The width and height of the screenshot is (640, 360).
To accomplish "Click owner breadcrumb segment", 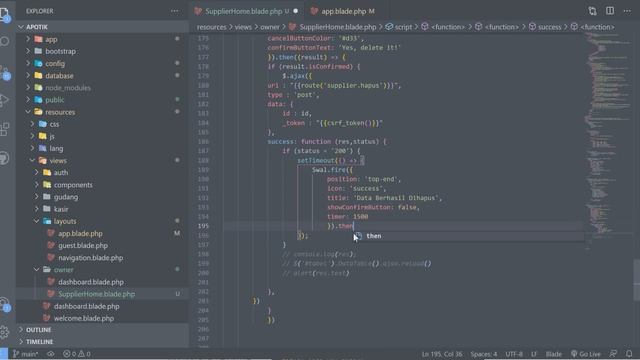I will click(270, 27).
